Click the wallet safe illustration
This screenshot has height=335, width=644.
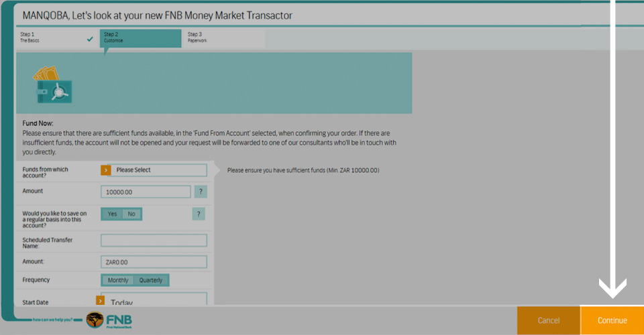pyautogui.click(x=53, y=85)
